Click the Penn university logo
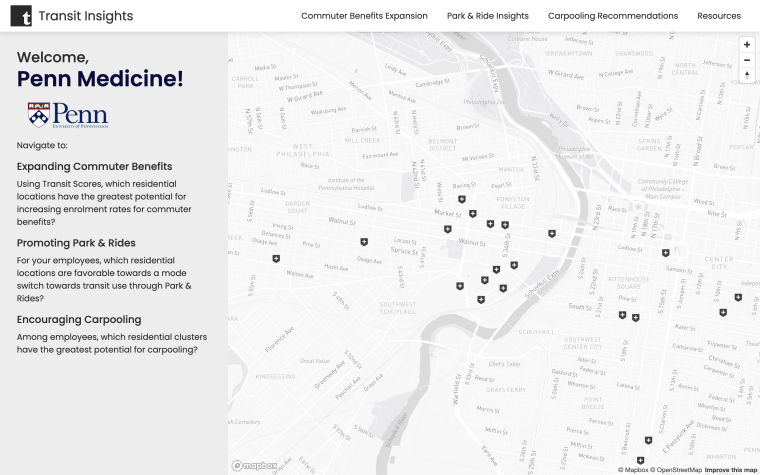 (68, 115)
